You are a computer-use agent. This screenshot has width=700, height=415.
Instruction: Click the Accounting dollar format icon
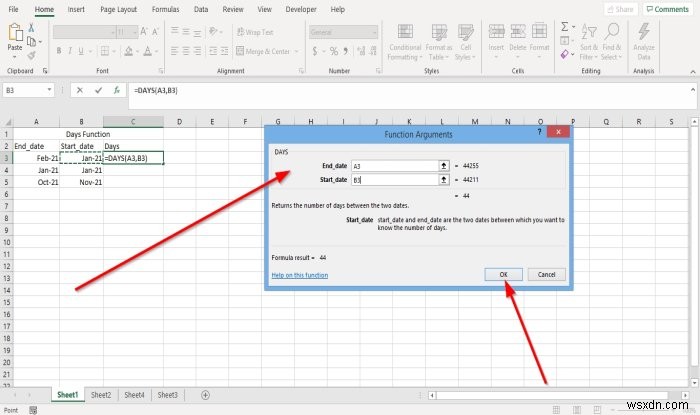[315, 51]
